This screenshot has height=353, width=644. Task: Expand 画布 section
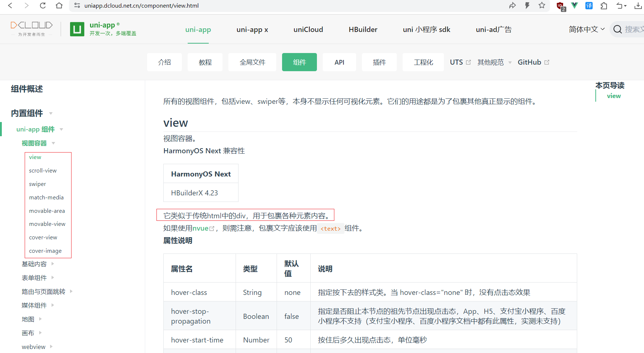[32, 333]
